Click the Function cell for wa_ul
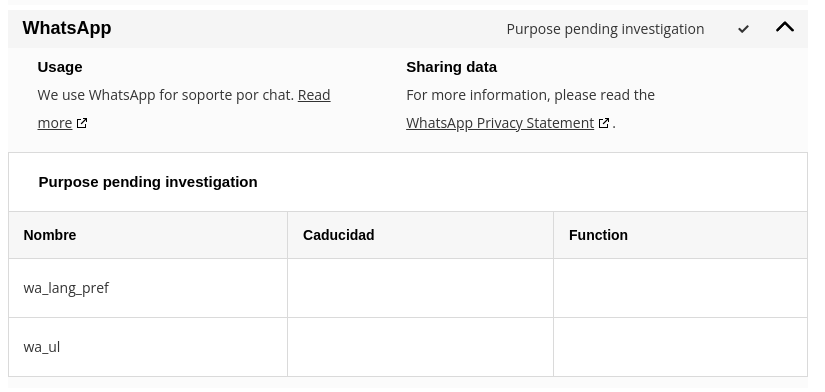 (680, 347)
